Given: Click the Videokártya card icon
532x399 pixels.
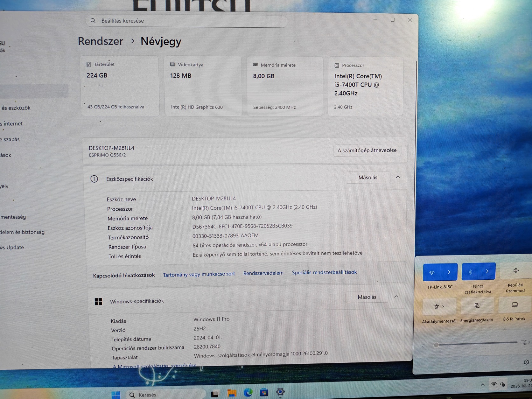Looking at the screenshot, I should 173,65.
